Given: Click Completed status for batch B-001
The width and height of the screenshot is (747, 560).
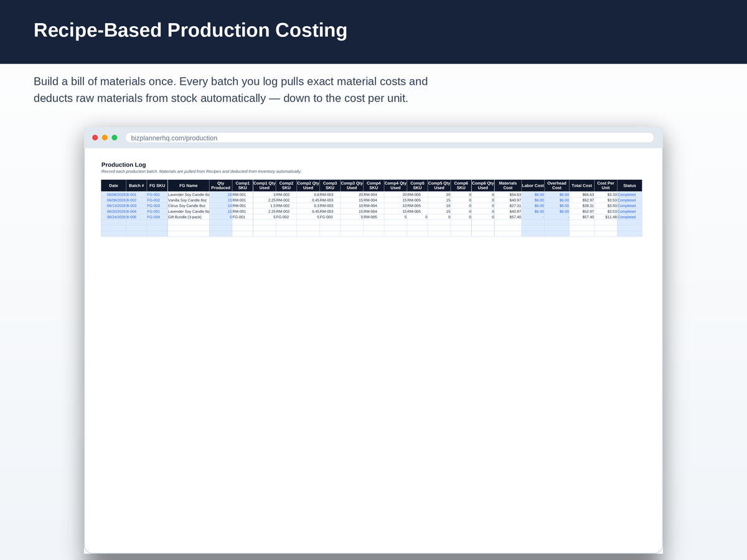Looking at the screenshot, I should pos(630,195).
